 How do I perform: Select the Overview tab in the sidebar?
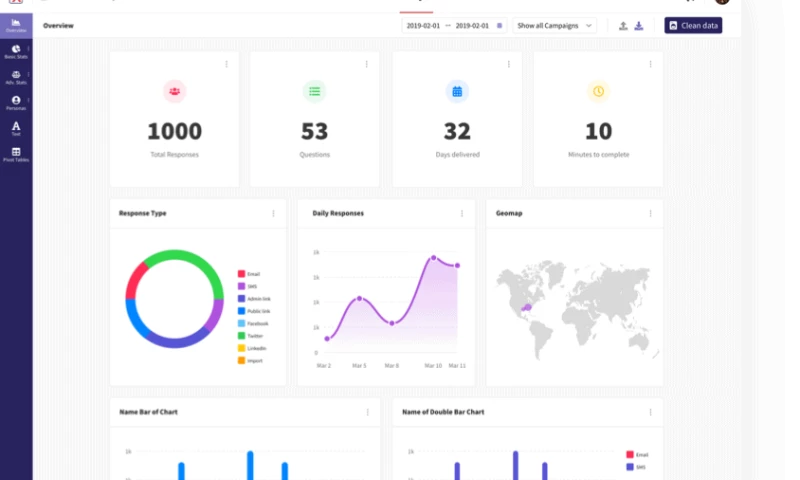[16, 25]
